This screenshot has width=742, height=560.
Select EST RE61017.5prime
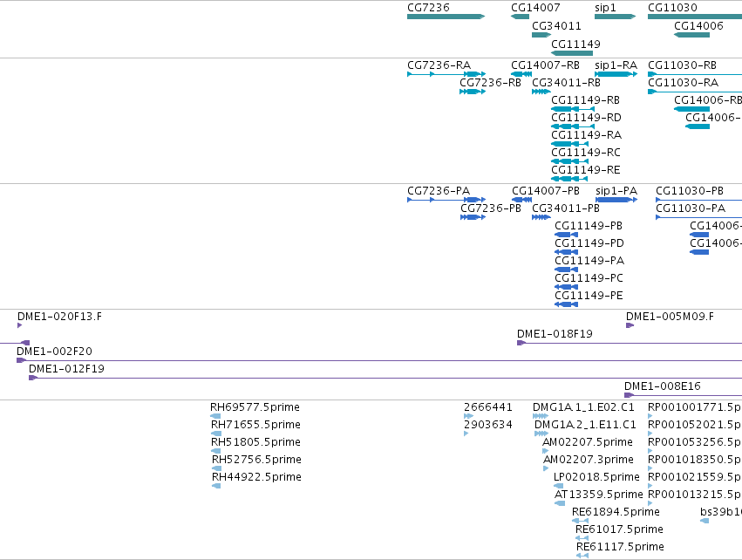click(582, 538)
